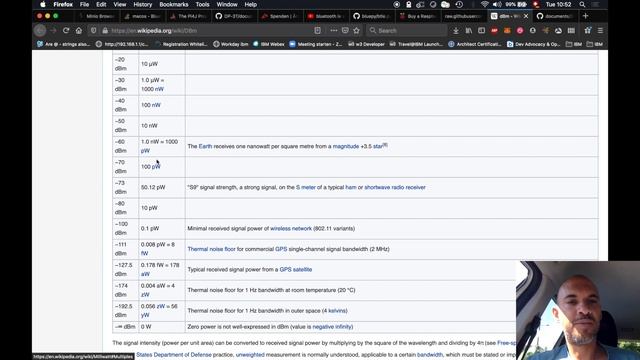
Task: Open the Dev Advocacy & Op bookmark
Action: click(533, 44)
